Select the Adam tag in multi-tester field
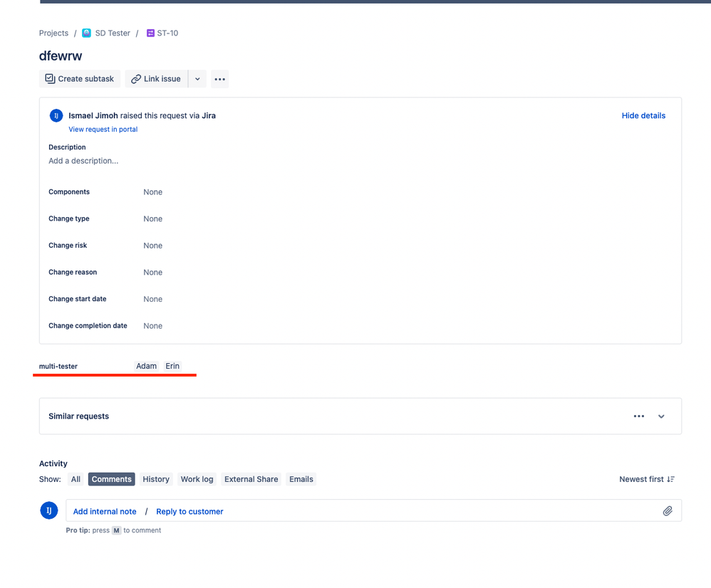This screenshot has width=711, height=588. 146,366
